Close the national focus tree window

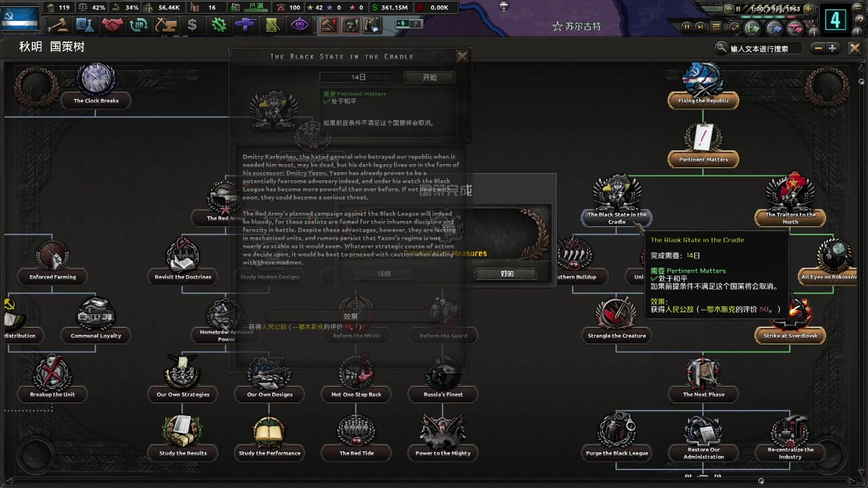pyautogui.click(x=854, y=48)
